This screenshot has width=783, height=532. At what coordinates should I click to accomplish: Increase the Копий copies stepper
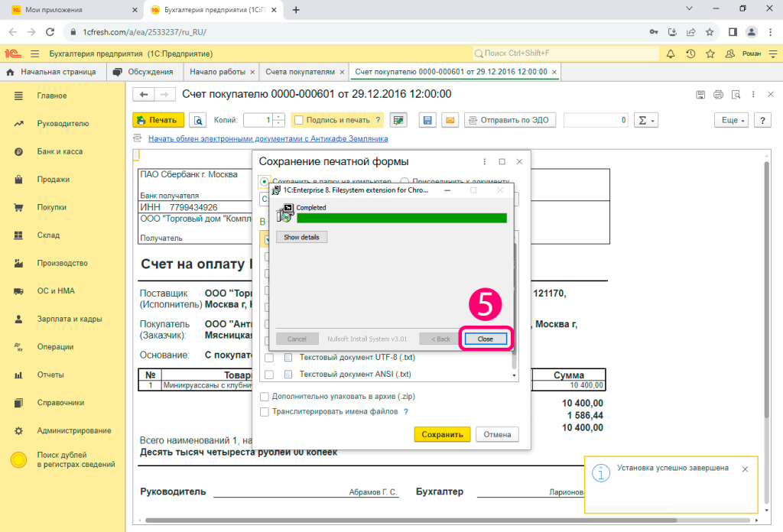(279, 117)
